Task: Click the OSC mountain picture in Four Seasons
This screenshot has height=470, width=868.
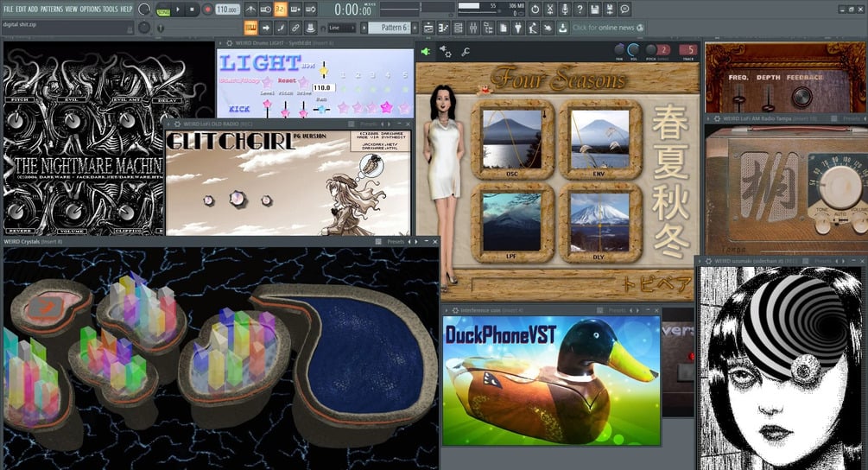Action: 512,139
